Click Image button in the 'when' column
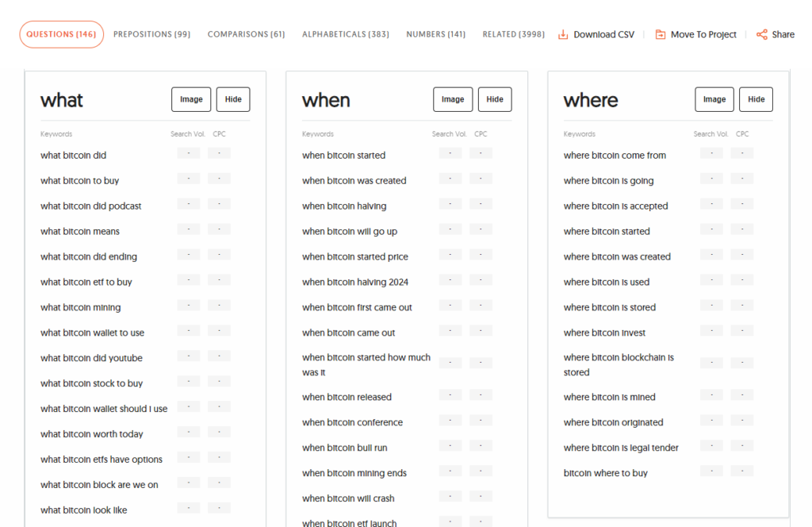The width and height of the screenshot is (812, 527). (x=453, y=98)
